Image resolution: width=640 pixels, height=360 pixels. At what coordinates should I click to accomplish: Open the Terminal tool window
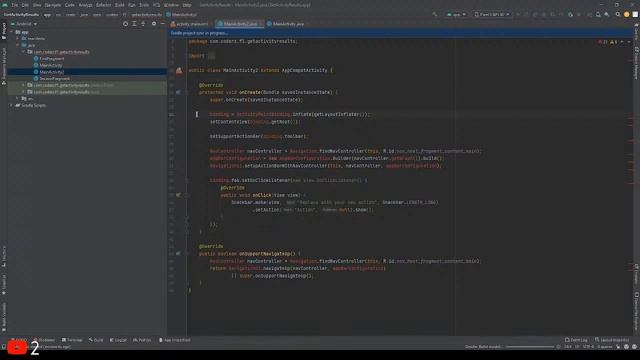pos(72,340)
